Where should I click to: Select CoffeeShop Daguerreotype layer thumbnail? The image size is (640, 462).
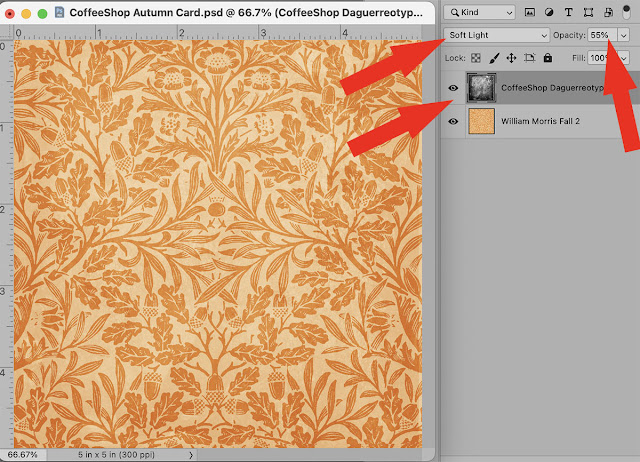click(481, 87)
